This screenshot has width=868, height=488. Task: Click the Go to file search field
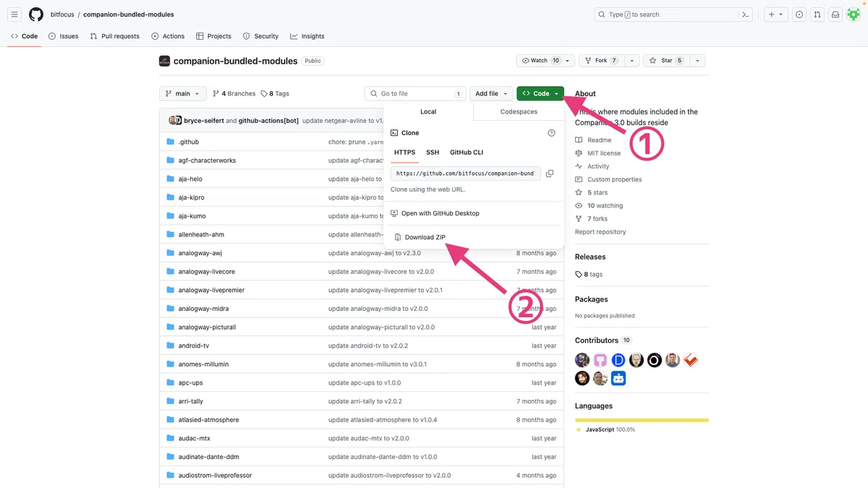pos(415,93)
